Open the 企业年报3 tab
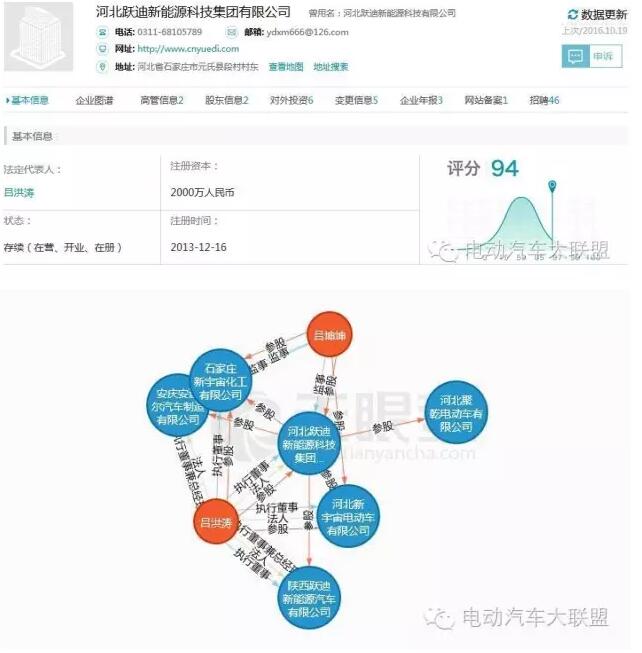 421,100
